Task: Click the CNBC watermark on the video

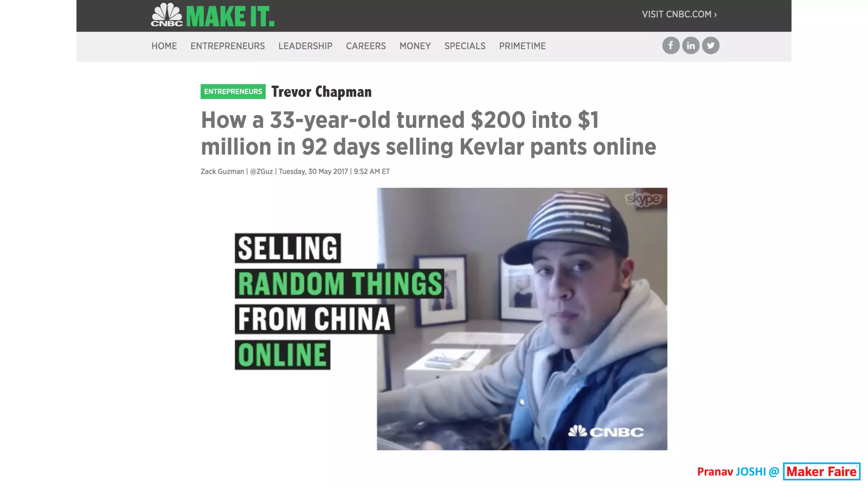Action: (606, 432)
